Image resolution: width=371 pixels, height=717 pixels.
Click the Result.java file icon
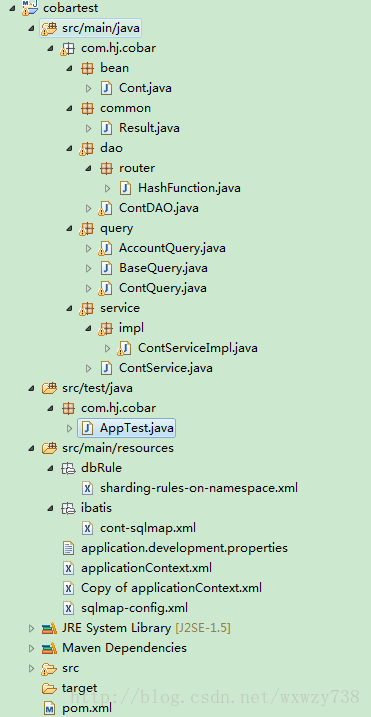click(x=106, y=128)
